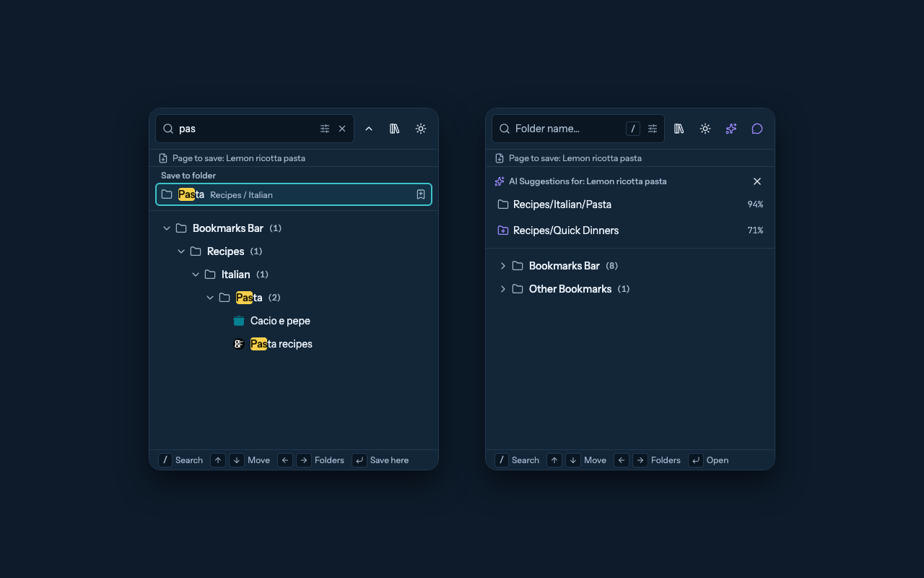
Task: Open the chat bubble icon
Action: 757,129
